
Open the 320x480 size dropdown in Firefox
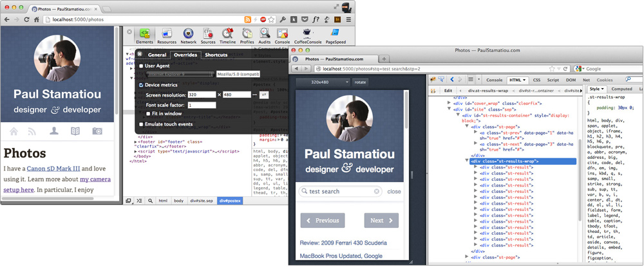click(x=323, y=82)
